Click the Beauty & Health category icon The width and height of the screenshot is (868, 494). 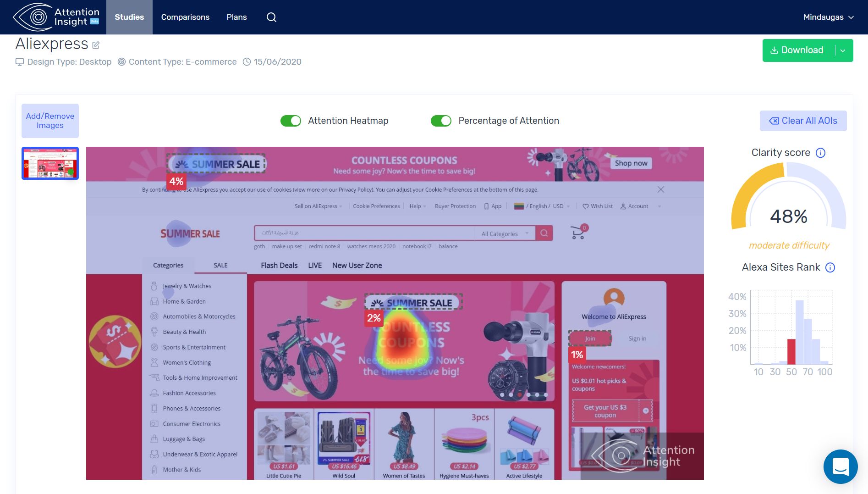point(154,332)
